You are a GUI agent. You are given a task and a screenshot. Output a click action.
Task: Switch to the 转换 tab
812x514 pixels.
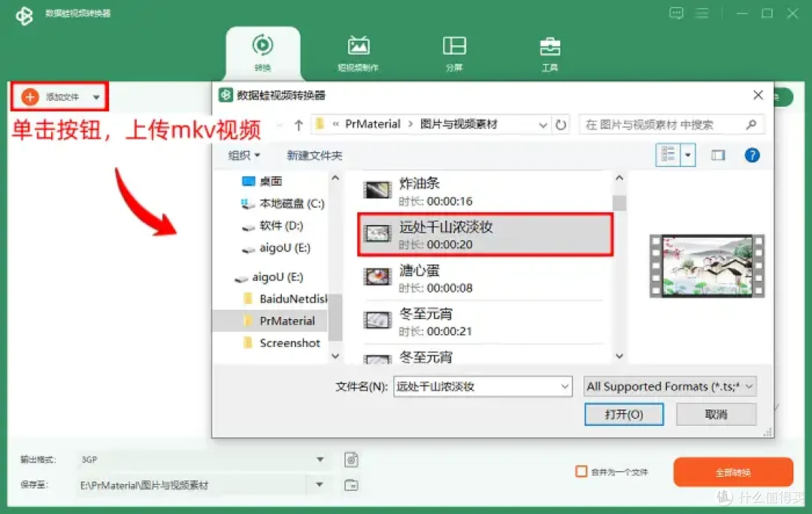262,53
